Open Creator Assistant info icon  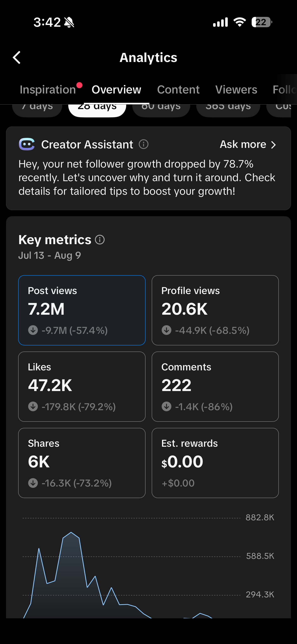click(x=144, y=144)
